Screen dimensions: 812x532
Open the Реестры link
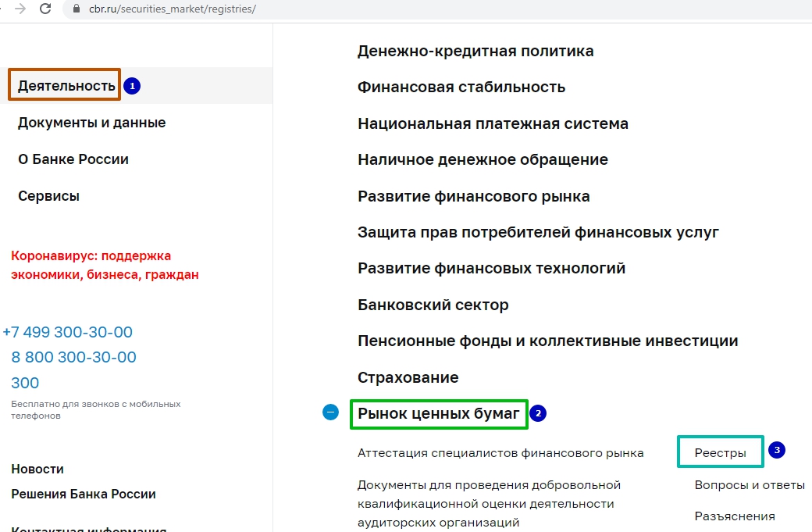[x=720, y=452]
